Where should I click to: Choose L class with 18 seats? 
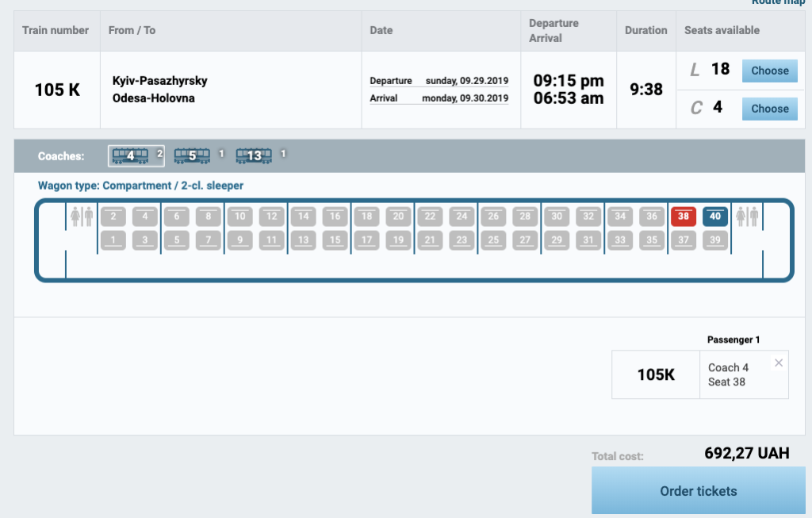point(769,71)
